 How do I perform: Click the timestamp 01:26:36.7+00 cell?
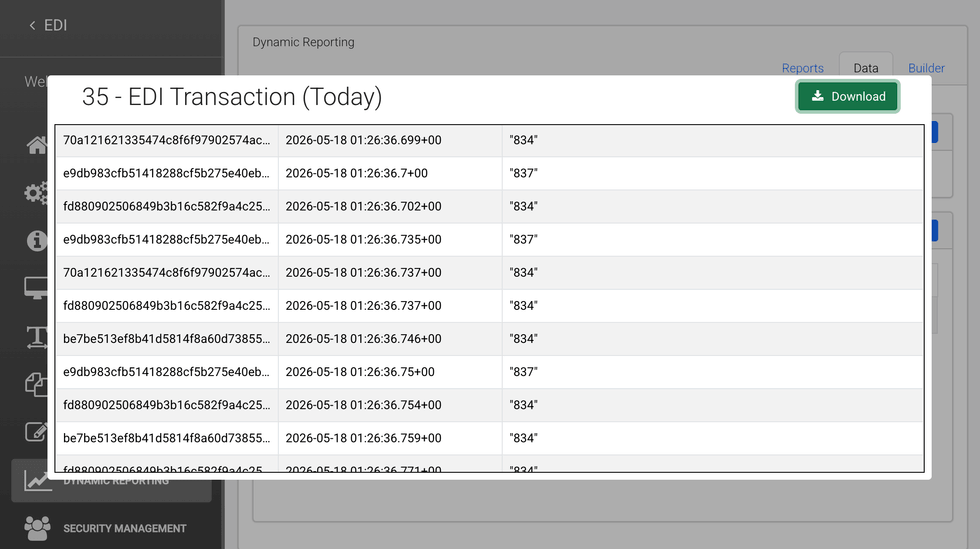pyautogui.click(x=356, y=173)
